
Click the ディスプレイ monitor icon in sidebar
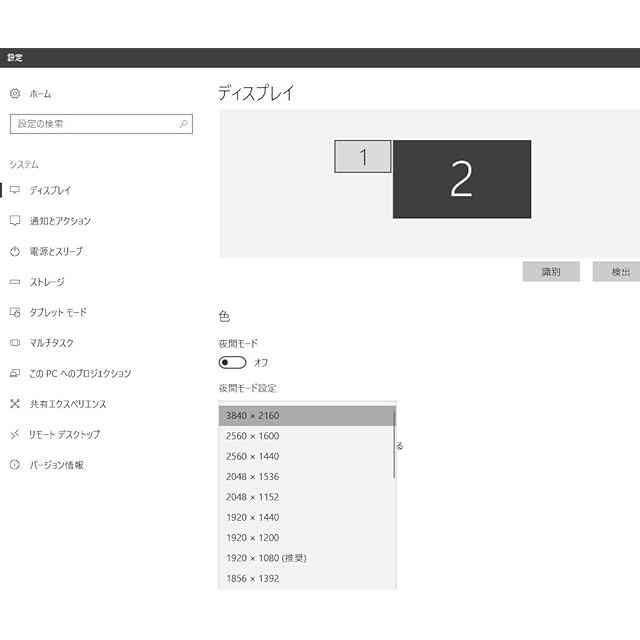(x=15, y=190)
